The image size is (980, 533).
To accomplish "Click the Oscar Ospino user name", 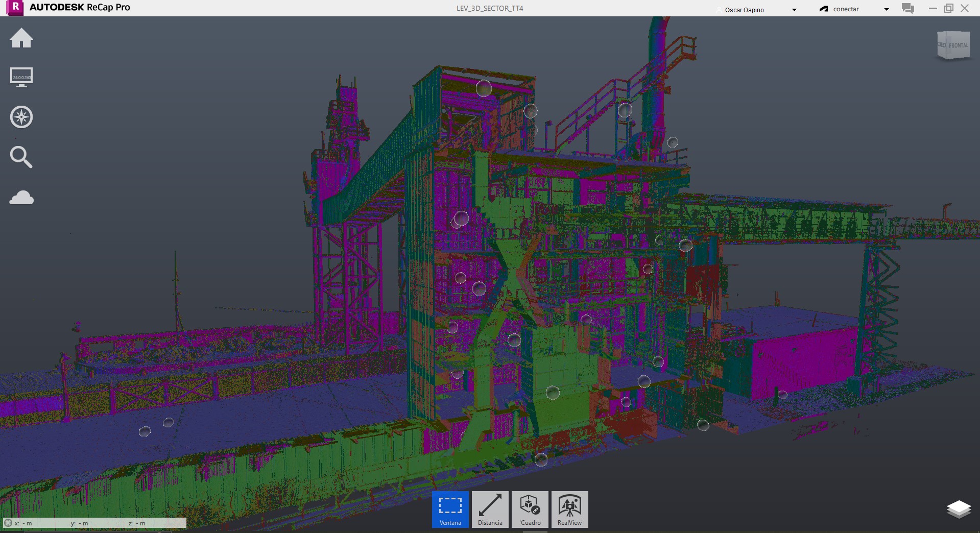I will tap(744, 10).
